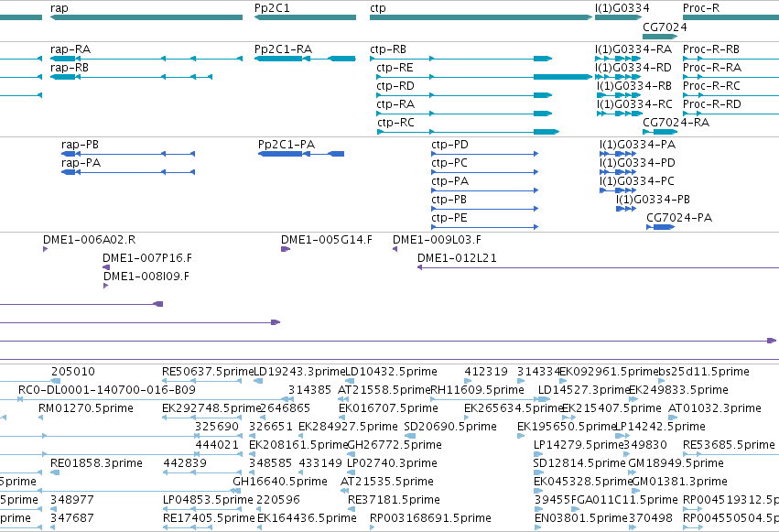Viewport: 779px width, 532px height.
Task: Click the l(1)G0334-RA transcript label
Action: tap(633, 49)
